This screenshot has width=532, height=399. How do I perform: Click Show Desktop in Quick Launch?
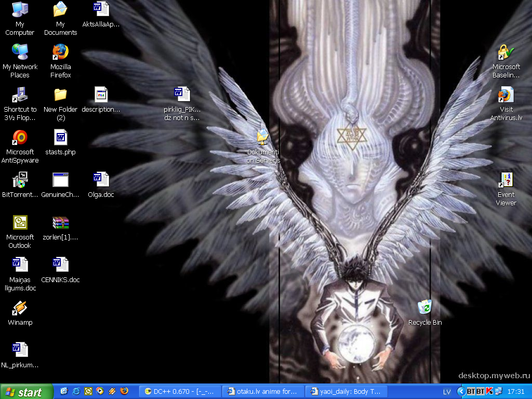click(x=64, y=391)
